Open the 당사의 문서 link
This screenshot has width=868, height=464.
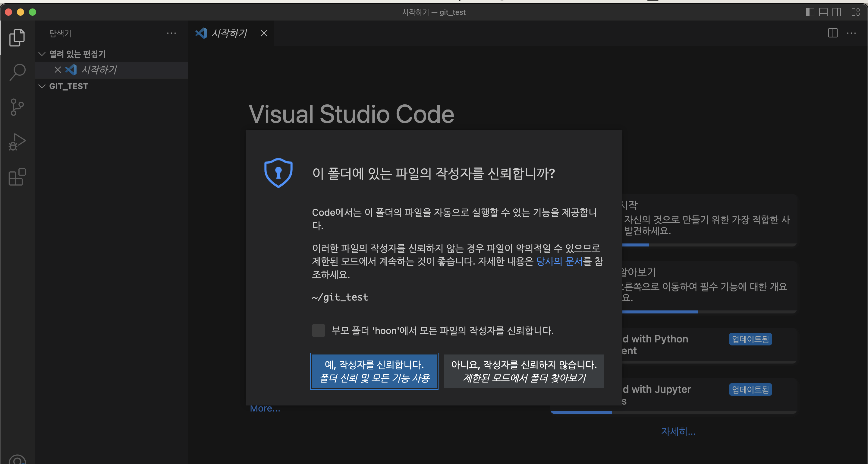pos(559,261)
